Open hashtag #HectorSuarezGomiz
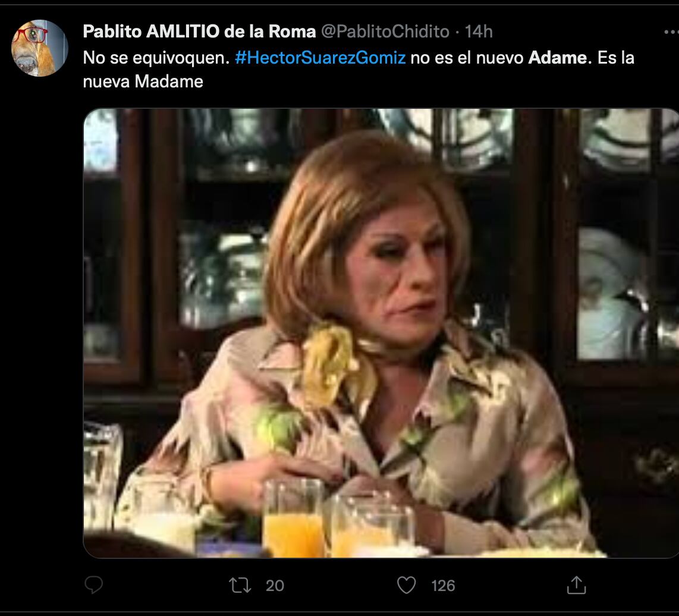Viewport: 679px width, 616px height. (x=320, y=58)
